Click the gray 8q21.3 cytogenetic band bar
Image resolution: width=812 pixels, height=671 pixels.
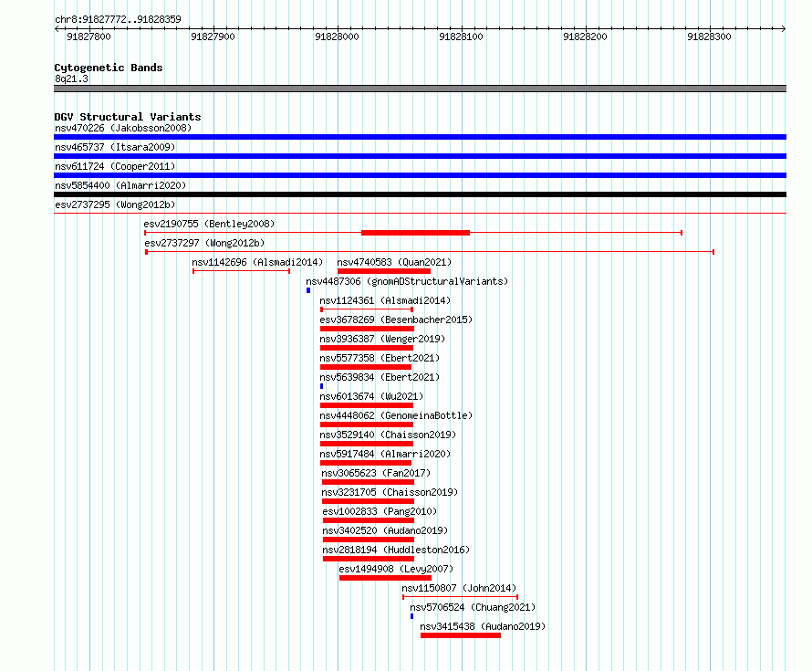coord(420,89)
